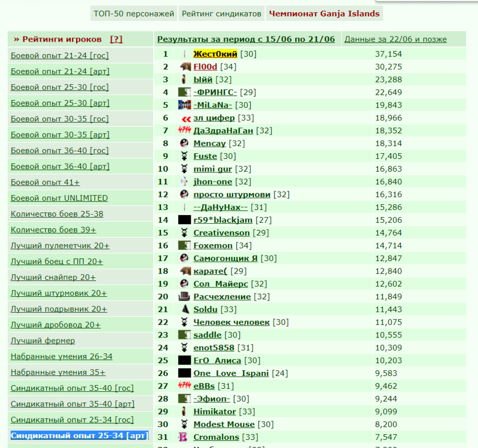The height and width of the screenshot is (448, 478).
Task: Open Боевой опыт 21-24 [гос] rating
Action: click(x=60, y=56)
